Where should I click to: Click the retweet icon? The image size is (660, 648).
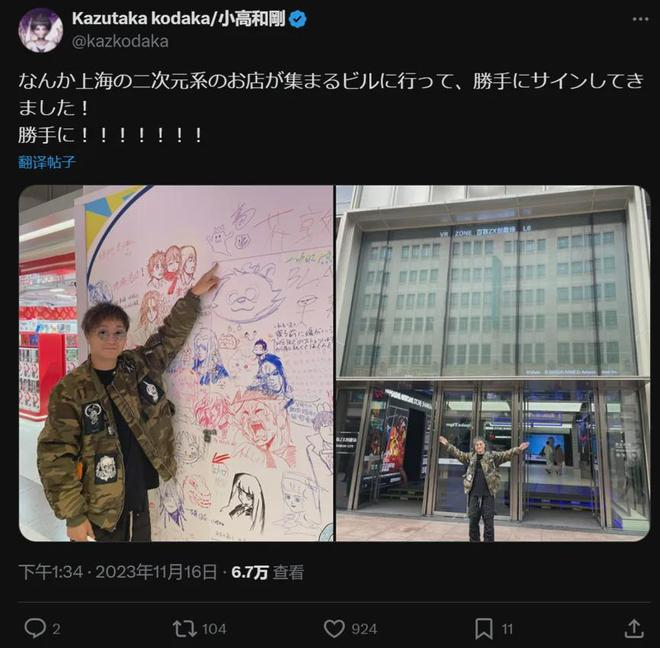pyautogui.click(x=184, y=629)
